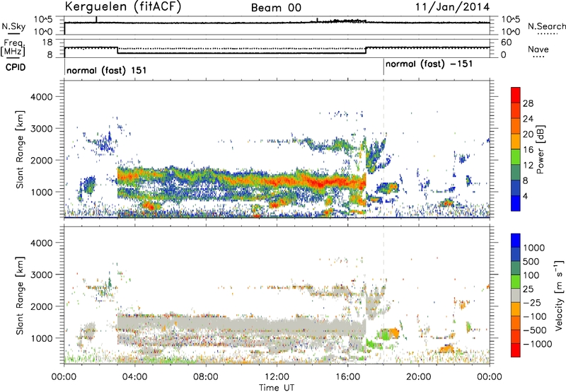Viewport: 566px width, 392px height.
Task: Click the 'Freq. [MHz]' axis label
Action: coord(13,47)
